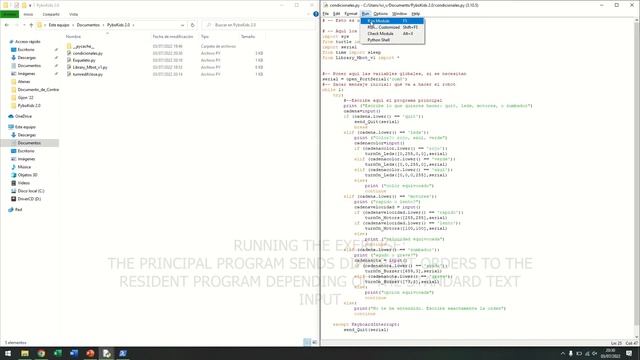Select Run... Customized menu entry
640x360 pixels.
pyautogui.click(x=392, y=27)
